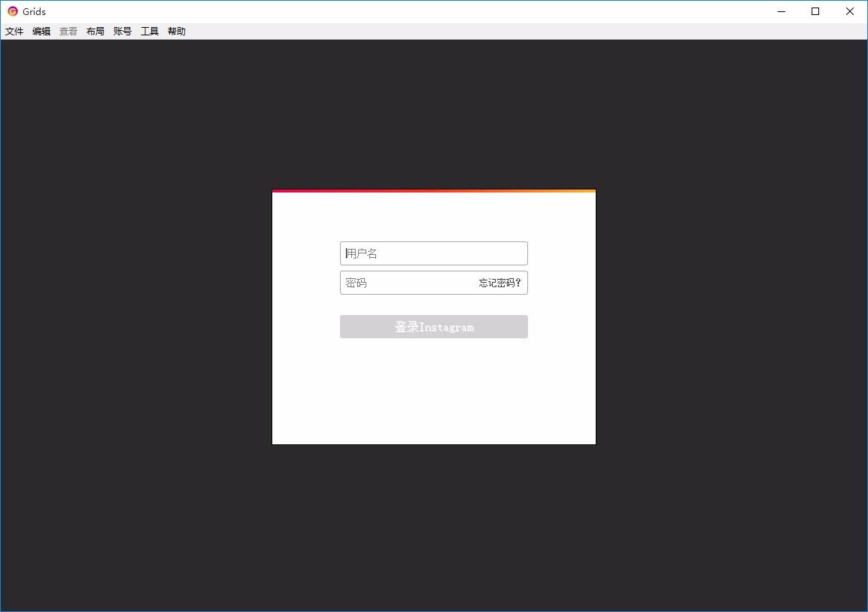Open the 帮助 menu
The image size is (868, 612).
pyautogui.click(x=178, y=32)
